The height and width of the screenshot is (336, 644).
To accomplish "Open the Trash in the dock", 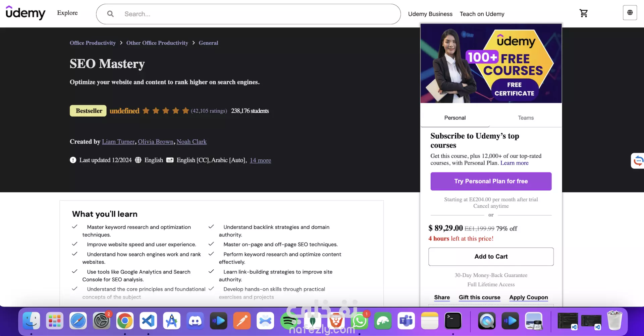I will [614, 320].
